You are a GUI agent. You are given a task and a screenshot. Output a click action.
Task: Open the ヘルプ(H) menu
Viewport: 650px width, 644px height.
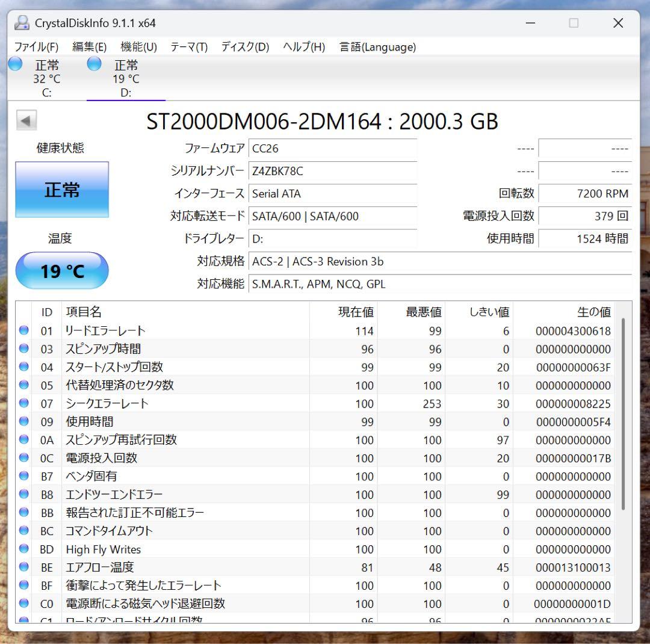(304, 47)
